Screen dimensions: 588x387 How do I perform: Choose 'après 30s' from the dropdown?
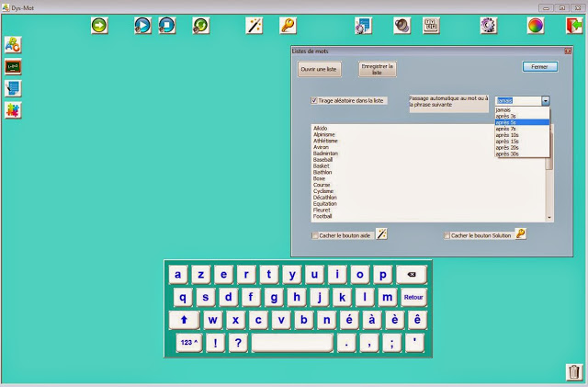point(508,154)
